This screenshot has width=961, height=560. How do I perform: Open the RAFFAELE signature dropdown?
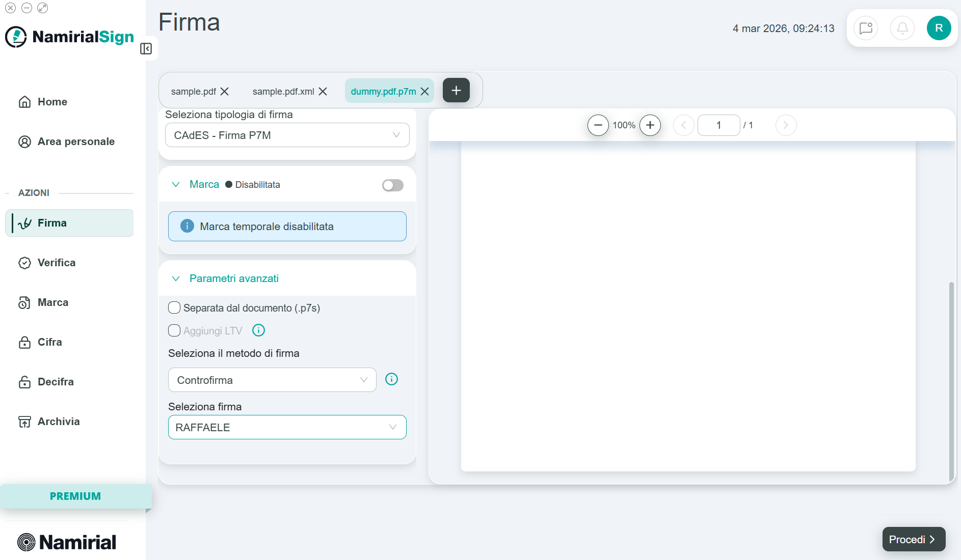[287, 427]
